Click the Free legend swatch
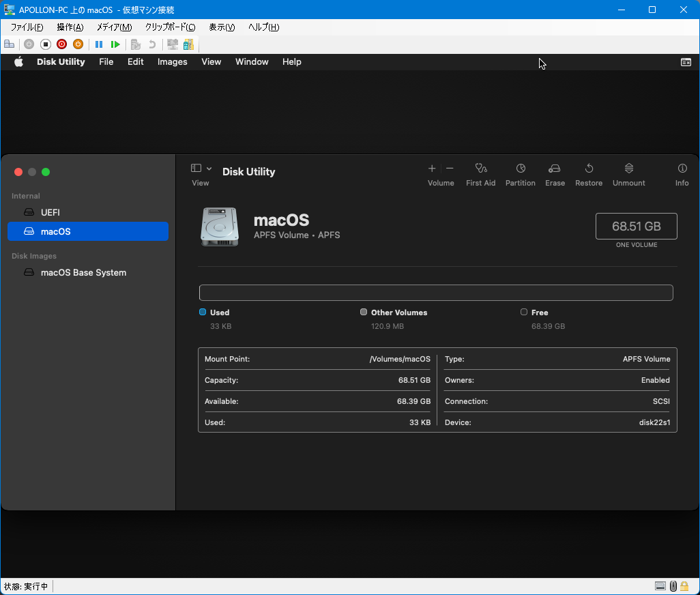 (524, 312)
